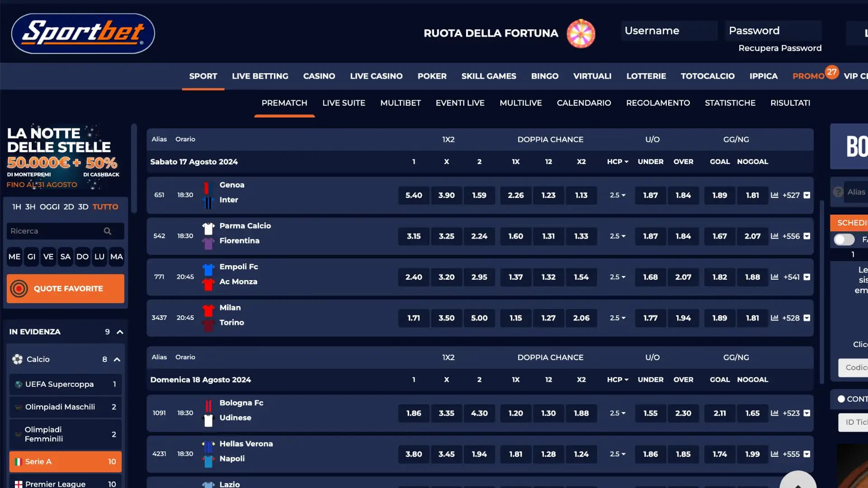Image resolution: width=868 pixels, height=488 pixels.
Task: Flip the toggle switch in the Schedina panel
Action: 844,239
